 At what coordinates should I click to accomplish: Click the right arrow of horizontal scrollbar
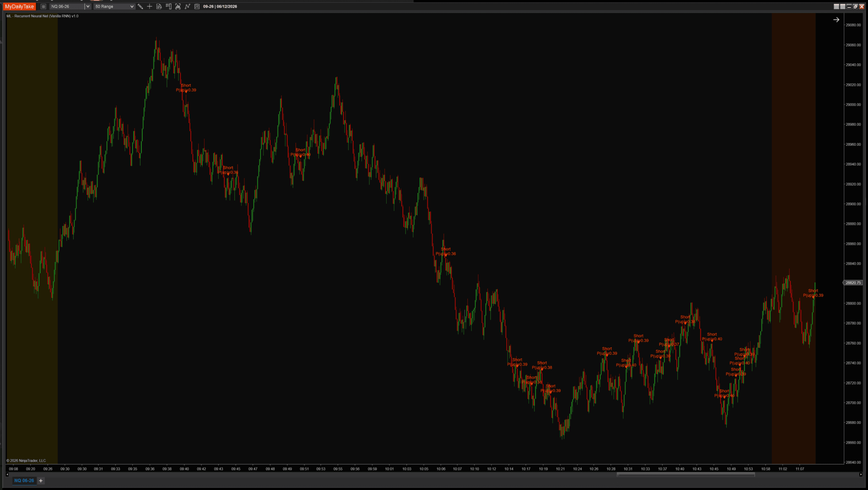pyautogui.click(x=861, y=474)
